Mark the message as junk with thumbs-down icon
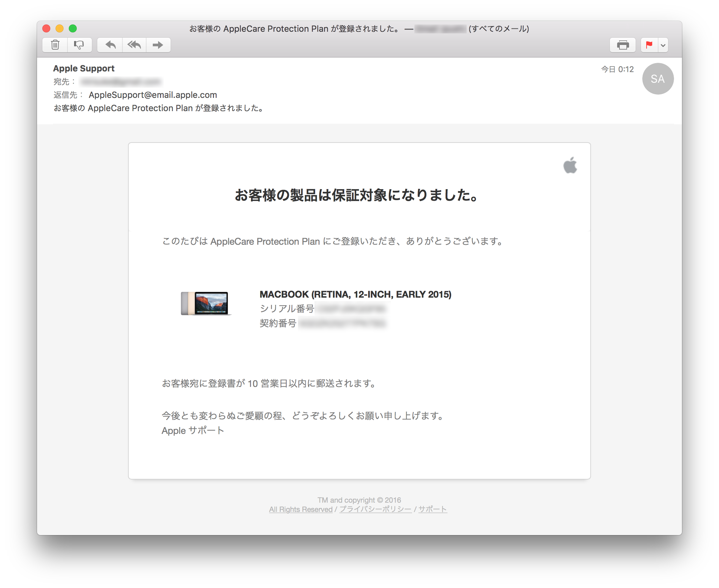Screen dimensions: 719x588 (79, 44)
